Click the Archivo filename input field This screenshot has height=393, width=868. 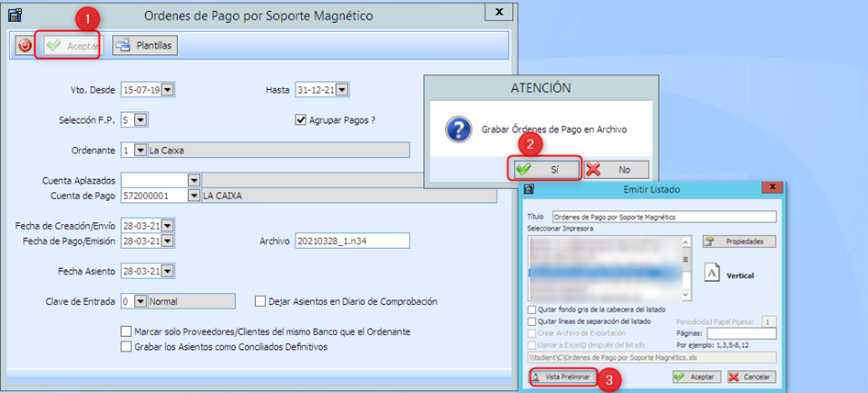(351, 241)
